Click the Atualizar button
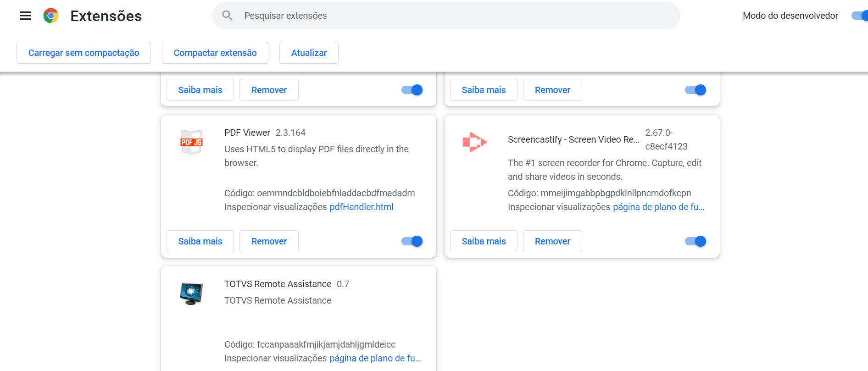 [x=309, y=53]
